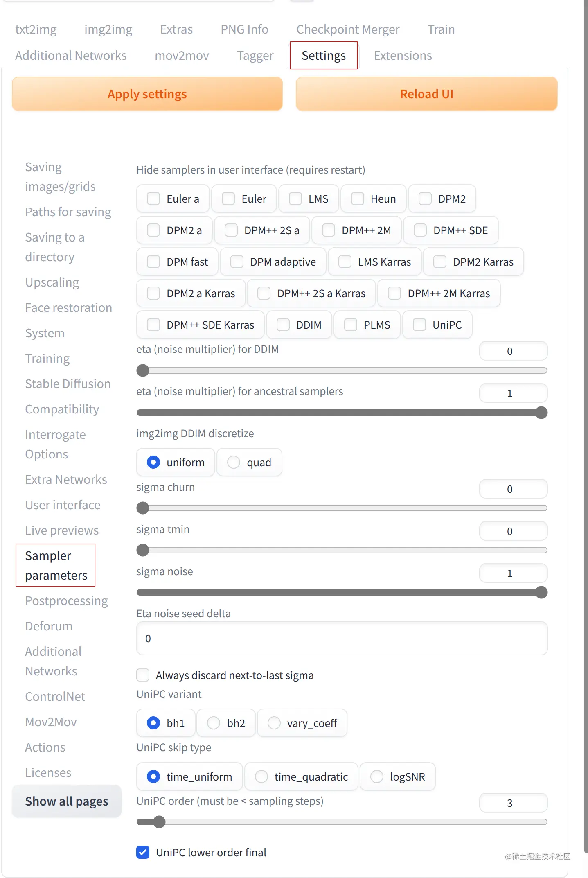588x878 pixels.
Task: Click the Apply settings button
Action: click(147, 94)
